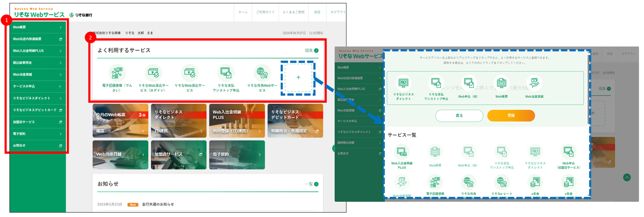
Task: Expand Web帳票 in main screen sidebar
Action: pyautogui.click(x=38, y=27)
